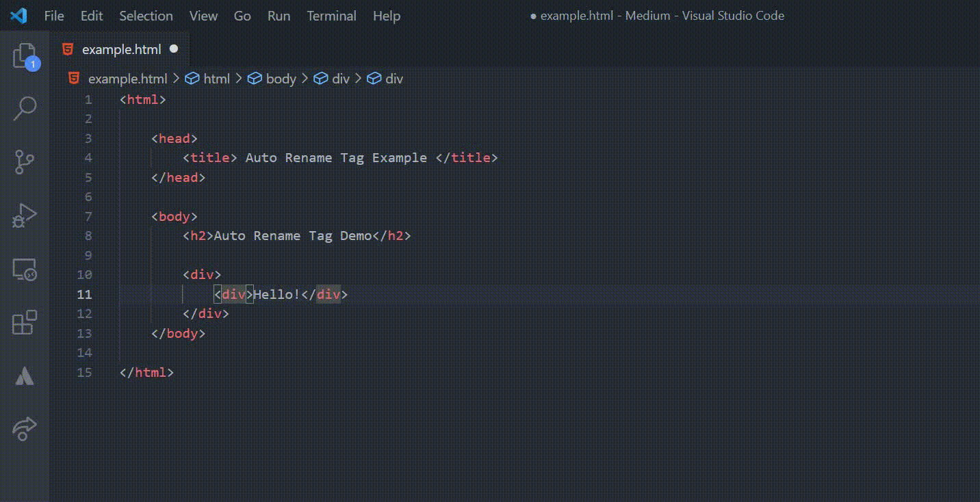The width and height of the screenshot is (980, 502).
Task: Open the Source Control view icon
Action: tap(25, 162)
